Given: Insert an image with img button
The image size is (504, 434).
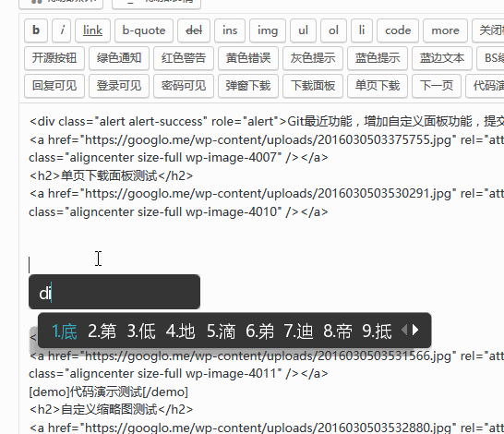Looking at the screenshot, I should pos(268,30).
